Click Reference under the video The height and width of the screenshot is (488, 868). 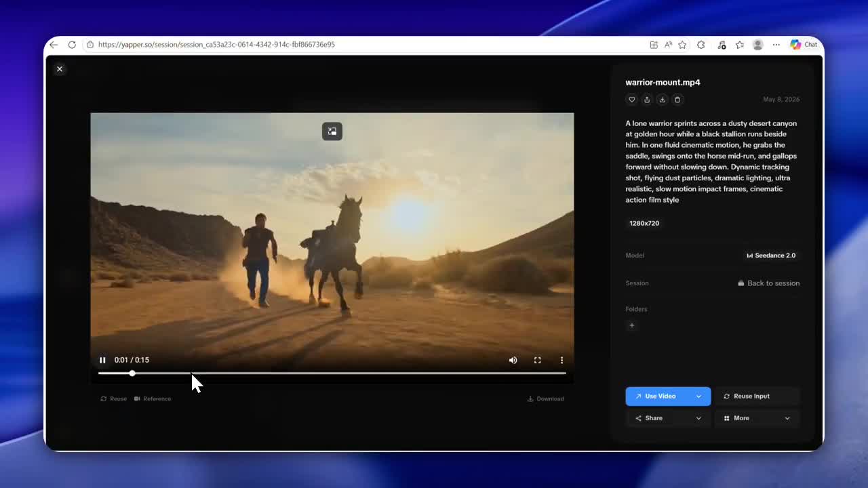click(x=153, y=399)
